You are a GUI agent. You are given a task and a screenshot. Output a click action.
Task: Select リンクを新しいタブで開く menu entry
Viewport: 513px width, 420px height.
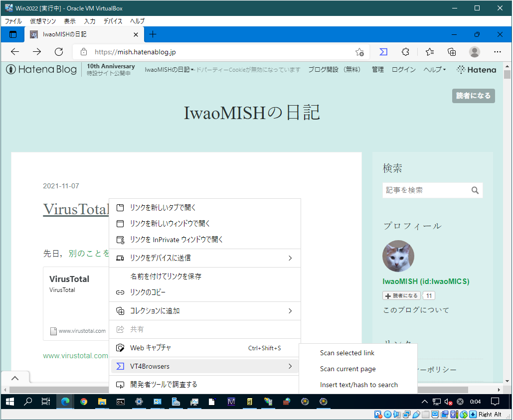click(x=205, y=208)
